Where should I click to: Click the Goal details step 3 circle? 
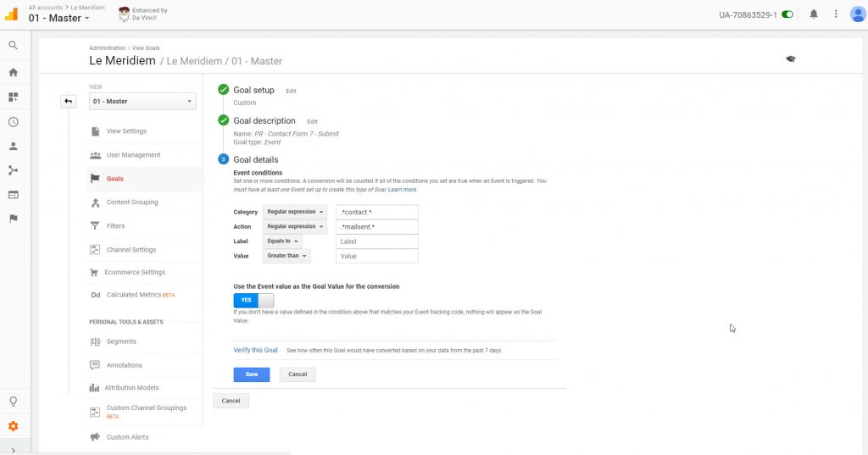point(223,159)
